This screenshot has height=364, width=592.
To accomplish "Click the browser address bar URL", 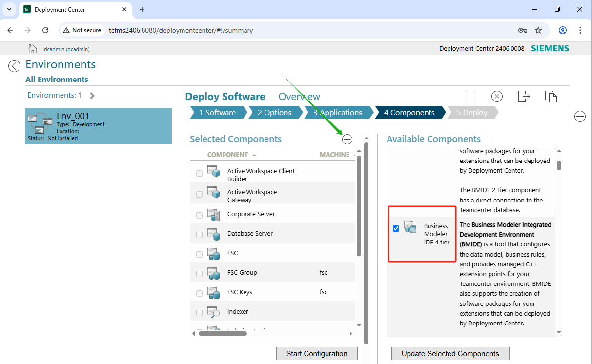I will pyautogui.click(x=181, y=30).
